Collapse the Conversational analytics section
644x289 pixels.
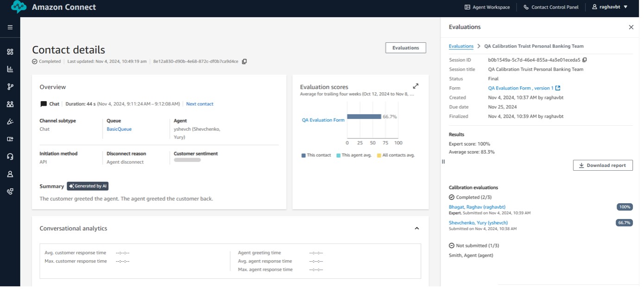[417, 228]
